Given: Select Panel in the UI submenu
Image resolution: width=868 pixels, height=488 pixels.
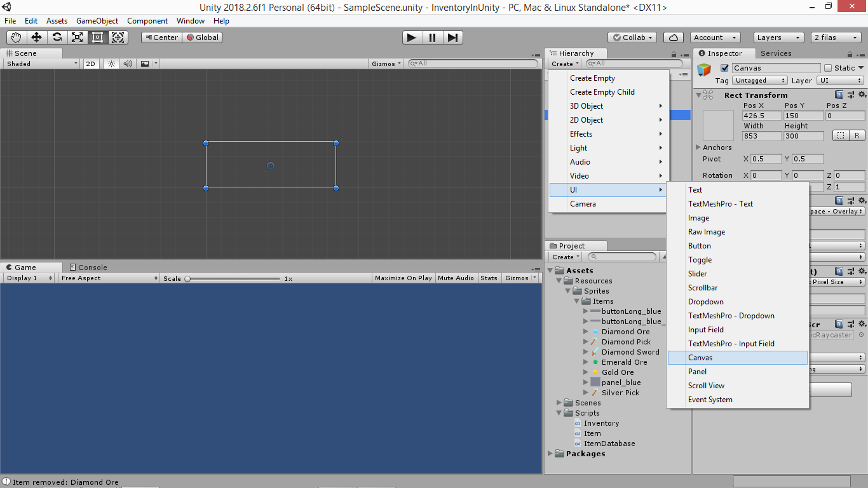Looking at the screenshot, I should tap(738, 372).
